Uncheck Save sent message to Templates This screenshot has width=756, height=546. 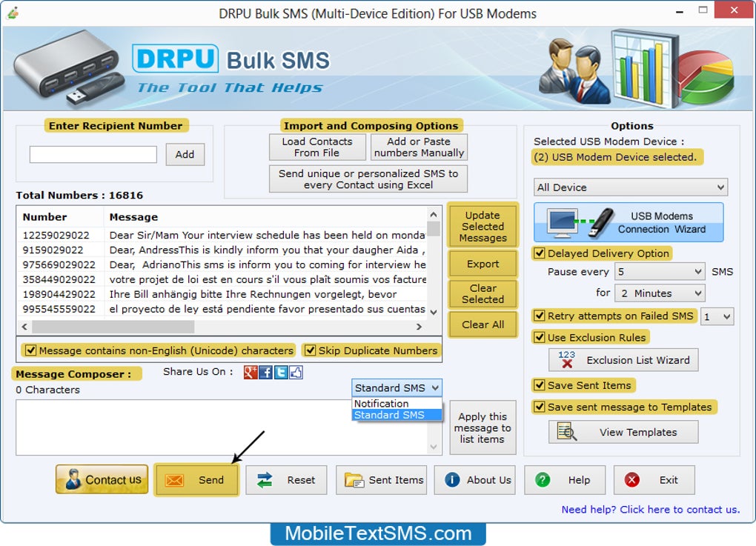point(540,407)
